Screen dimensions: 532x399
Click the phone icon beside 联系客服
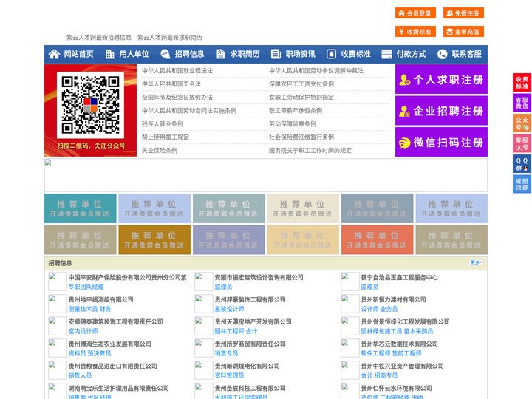[442, 54]
